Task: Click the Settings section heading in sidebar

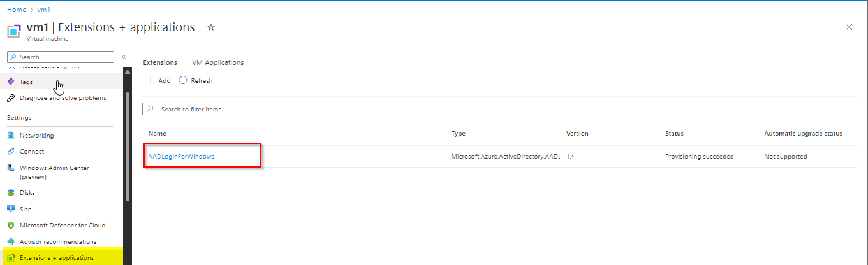Action: coord(19,118)
